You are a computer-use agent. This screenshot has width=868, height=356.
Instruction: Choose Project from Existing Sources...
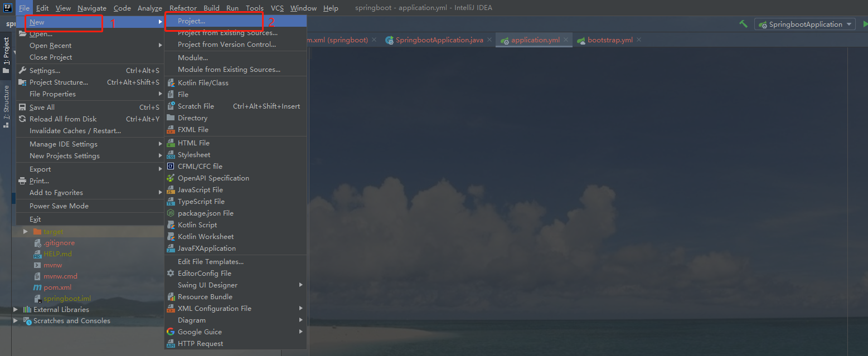[235, 33]
